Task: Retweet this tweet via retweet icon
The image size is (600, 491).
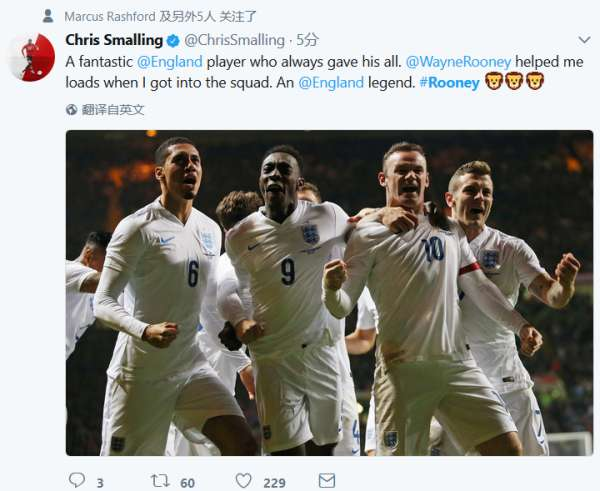Action: 159,481
